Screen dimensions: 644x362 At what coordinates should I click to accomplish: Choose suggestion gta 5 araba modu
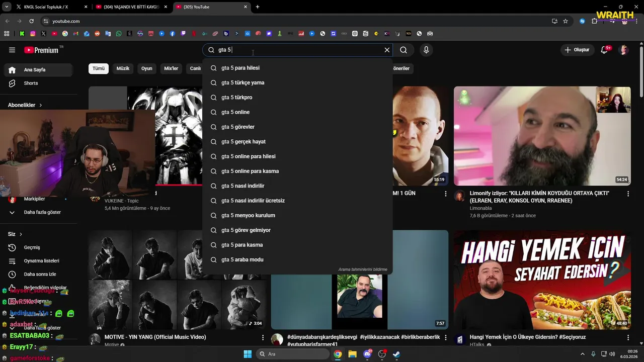click(x=297, y=259)
